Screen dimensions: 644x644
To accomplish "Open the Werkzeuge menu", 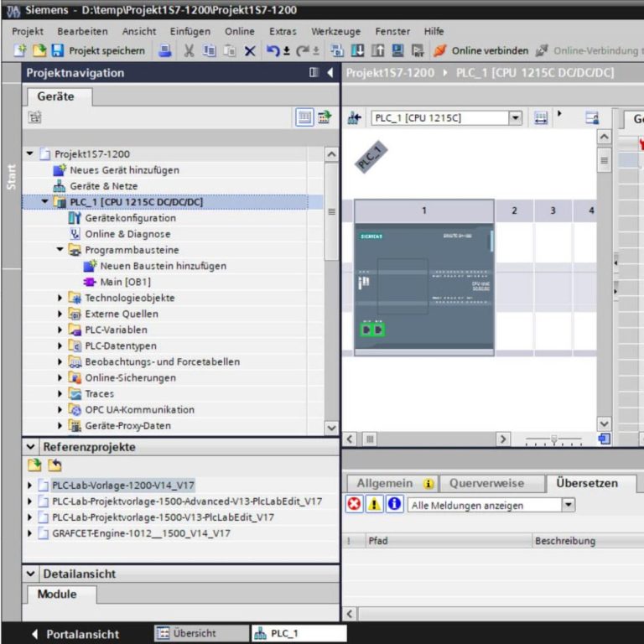I will pos(335,31).
